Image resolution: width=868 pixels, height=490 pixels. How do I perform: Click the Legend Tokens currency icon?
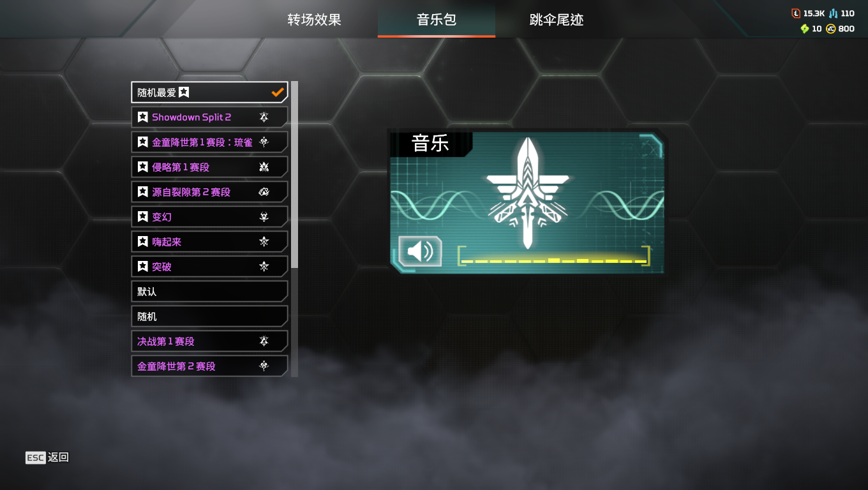point(796,13)
